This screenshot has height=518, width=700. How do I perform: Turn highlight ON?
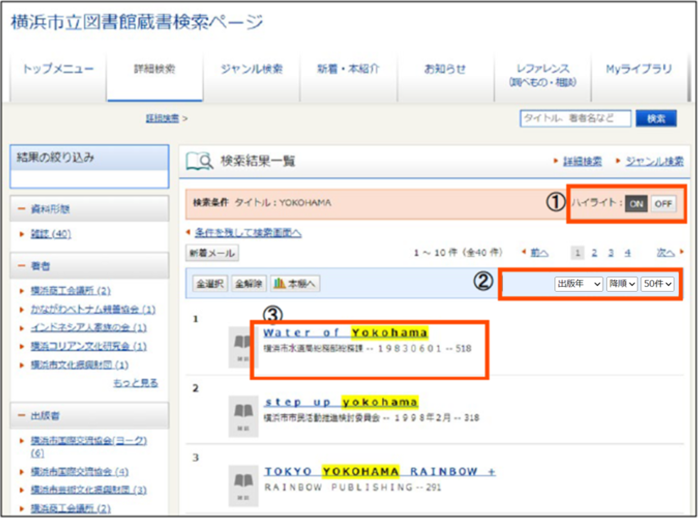[635, 203]
